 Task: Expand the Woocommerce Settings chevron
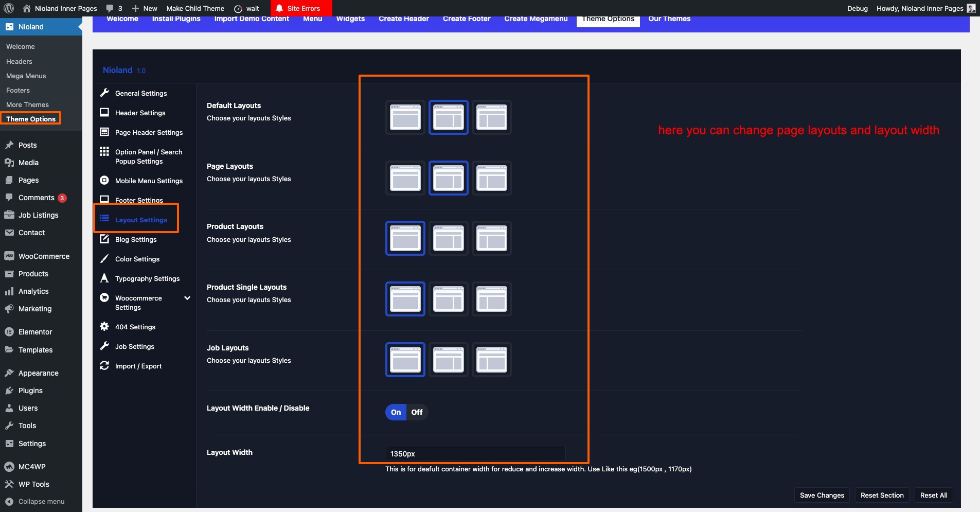tap(187, 298)
